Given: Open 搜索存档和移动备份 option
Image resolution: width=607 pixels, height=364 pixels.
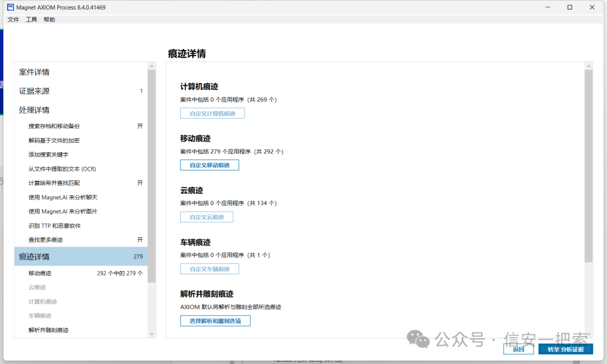Looking at the screenshot, I should point(81,126).
